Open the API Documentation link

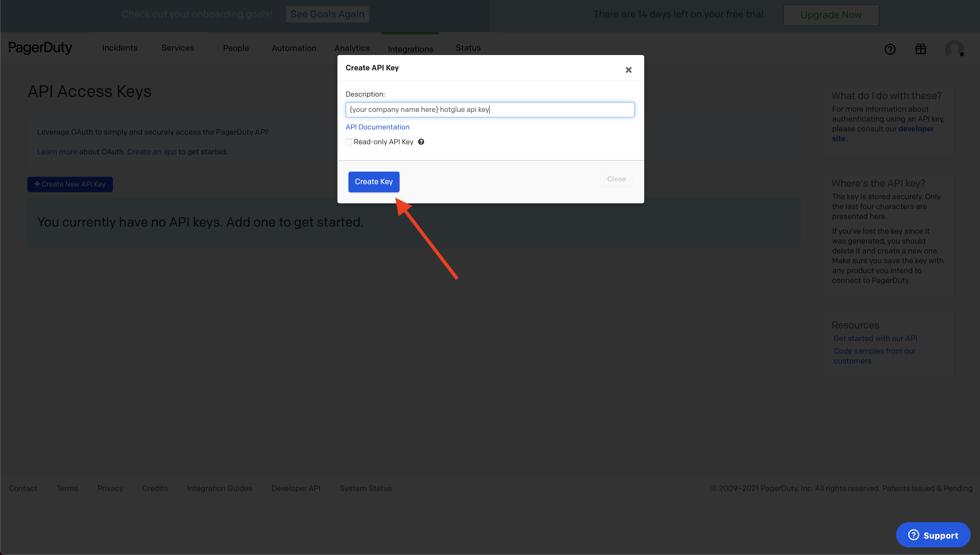point(377,127)
